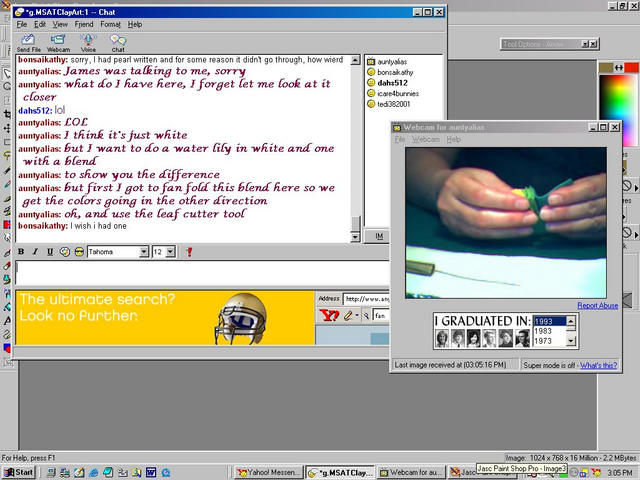Screen dimensions: 640x480
Task: Open Internet Explorer from the quick launch bar
Action: point(93,472)
